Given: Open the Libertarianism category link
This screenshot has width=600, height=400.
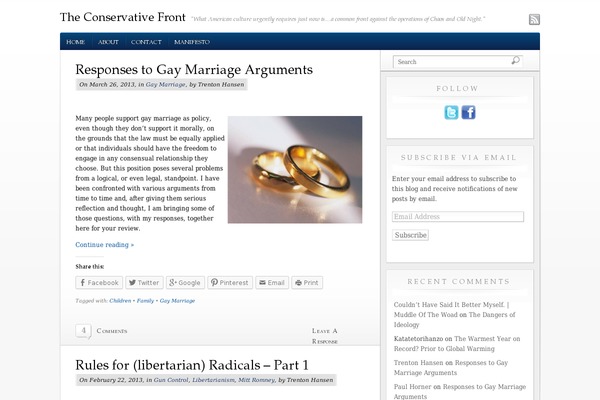Looking at the screenshot, I should 214,380.
